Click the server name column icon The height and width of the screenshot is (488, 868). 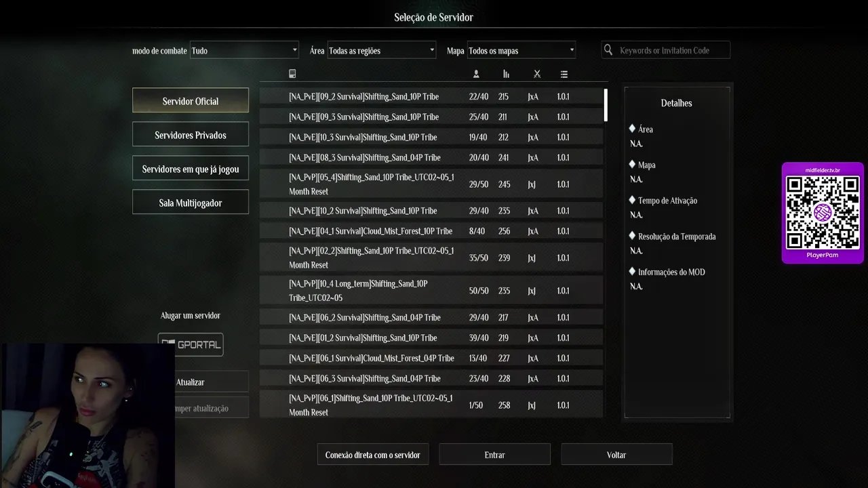(x=292, y=74)
